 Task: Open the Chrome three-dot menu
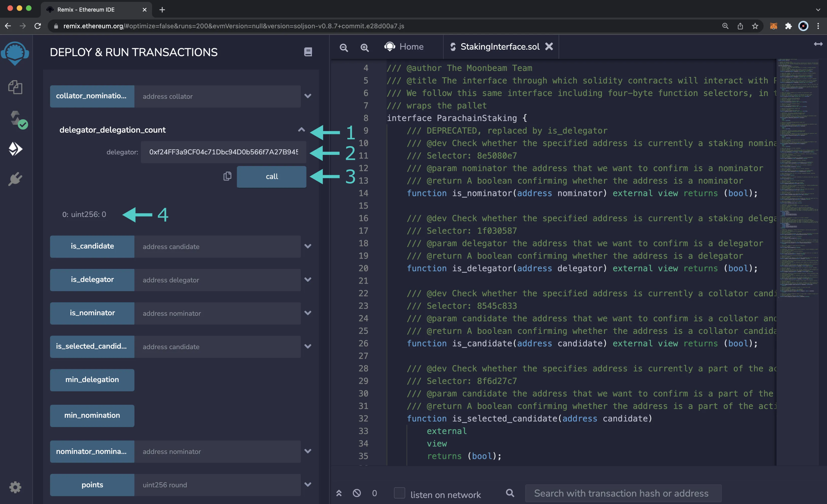click(818, 26)
